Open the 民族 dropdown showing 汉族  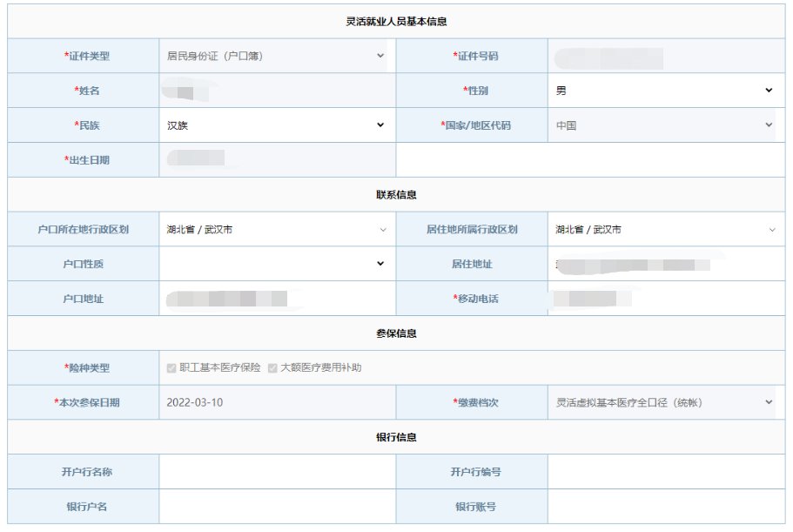pos(276,125)
